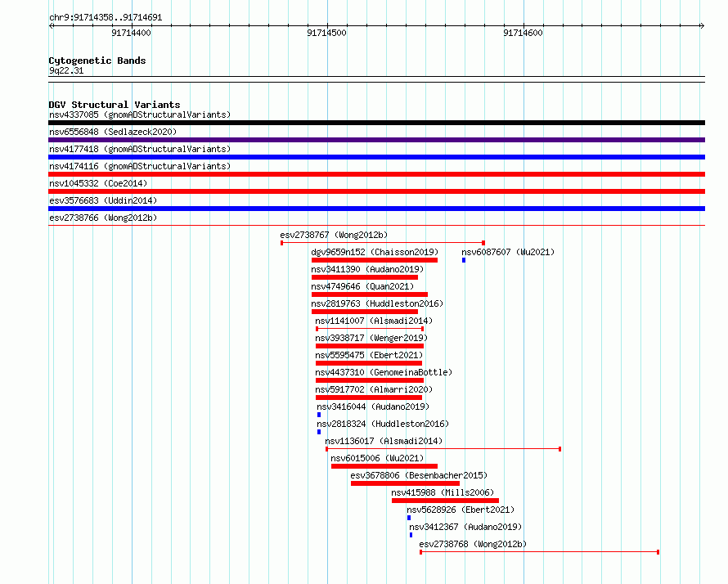The image size is (728, 584).
Task: Select the thin red nsv1141007 interval line
Action: click(370, 329)
